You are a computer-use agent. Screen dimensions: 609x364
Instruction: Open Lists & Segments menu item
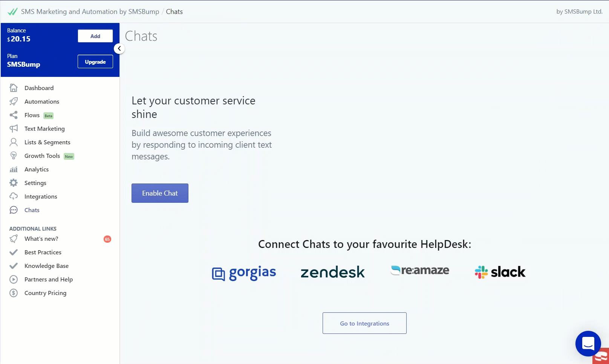tap(47, 142)
